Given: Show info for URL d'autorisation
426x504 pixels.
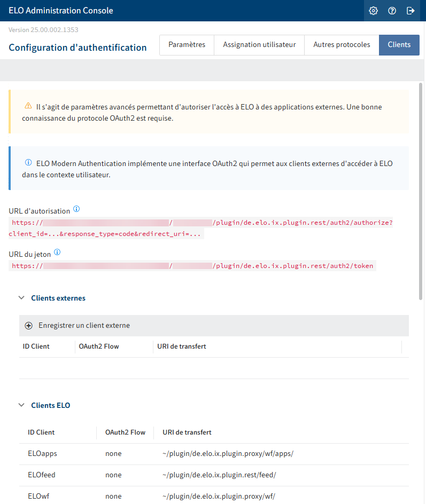Looking at the screenshot, I should tap(76, 209).
